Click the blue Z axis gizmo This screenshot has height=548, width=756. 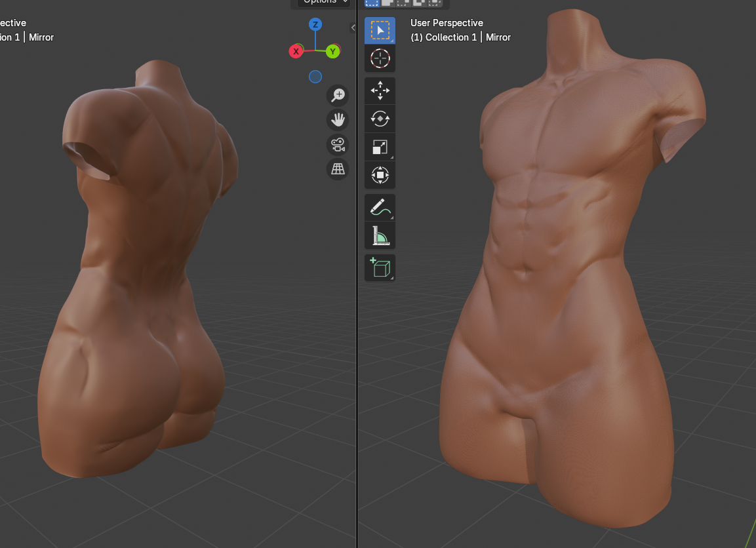pyautogui.click(x=315, y=24)
